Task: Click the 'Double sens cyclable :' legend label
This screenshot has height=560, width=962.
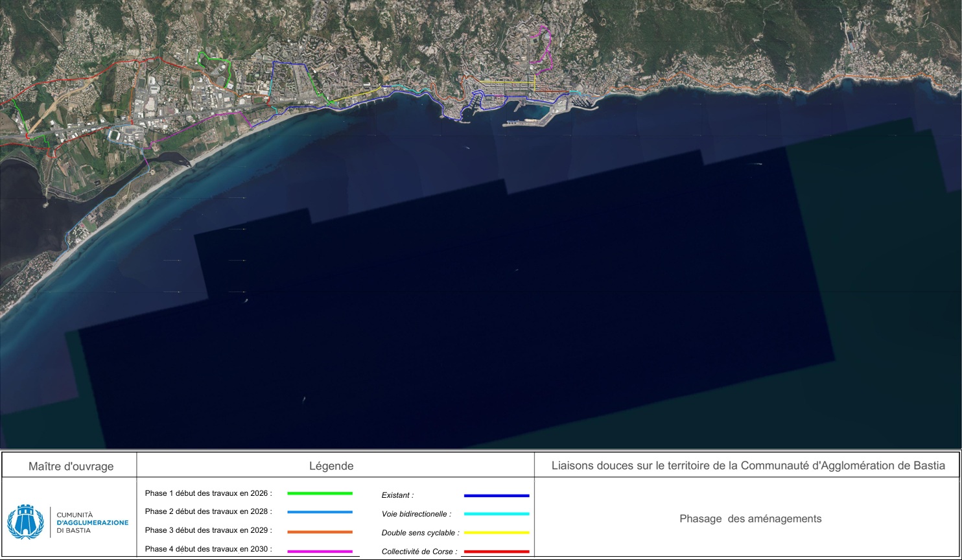Action: tap(420, 533)
